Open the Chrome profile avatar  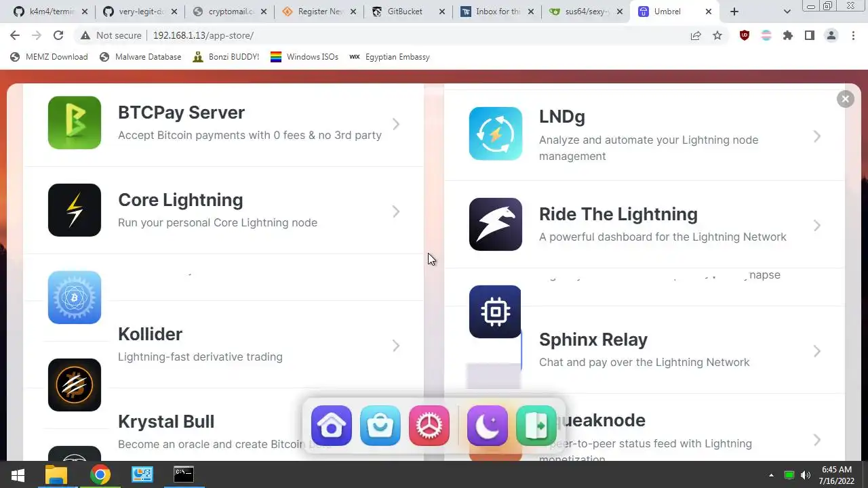click(x=831, y=35)
